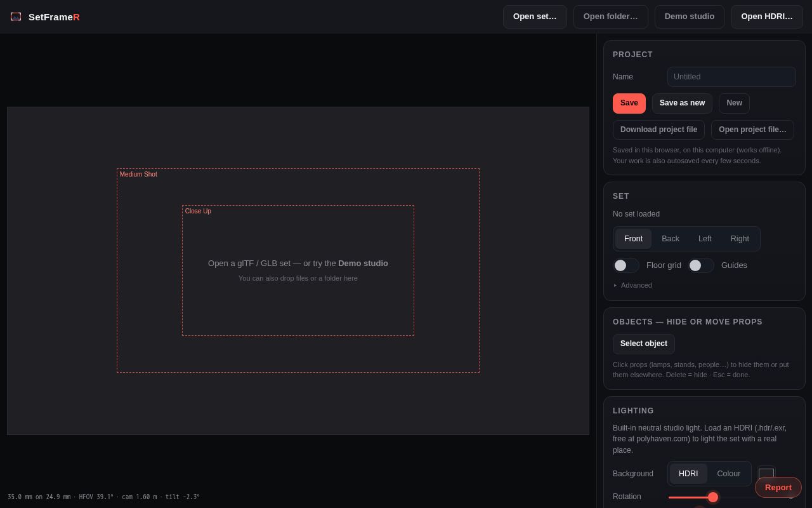Screen dimensions: 812x508
Task: Expand the Advanced section
Action: coord(633,285)
